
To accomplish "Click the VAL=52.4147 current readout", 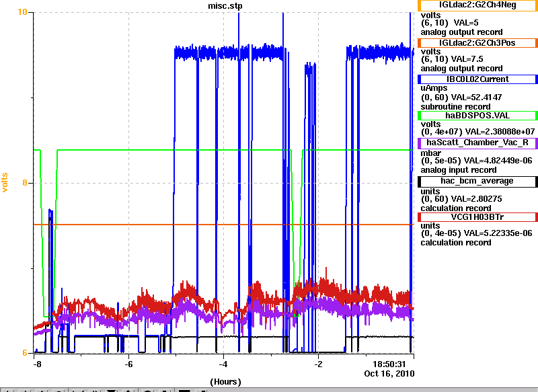I will click(477, 97).
